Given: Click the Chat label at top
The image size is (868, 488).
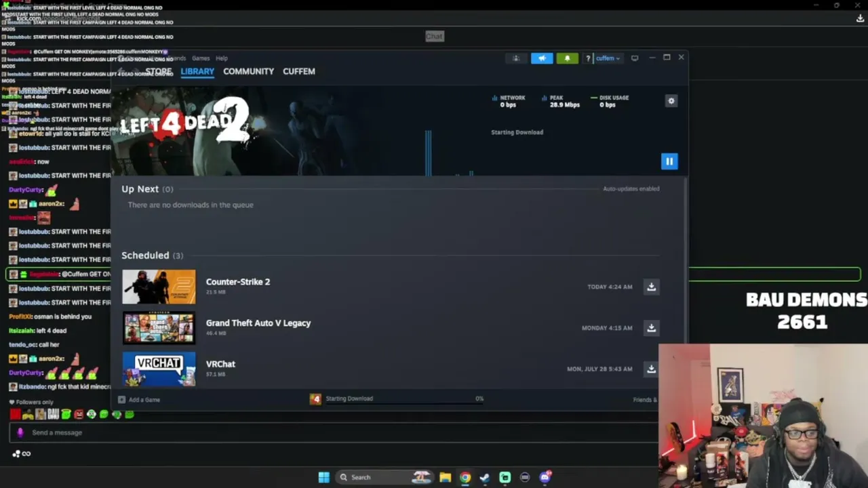Looking at the screenshot, I should (435, 36).
